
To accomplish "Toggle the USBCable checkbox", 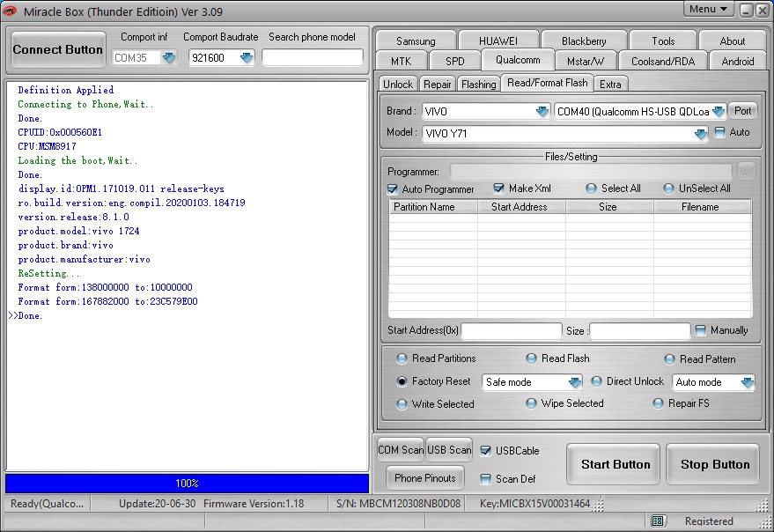I will [486, 450].
